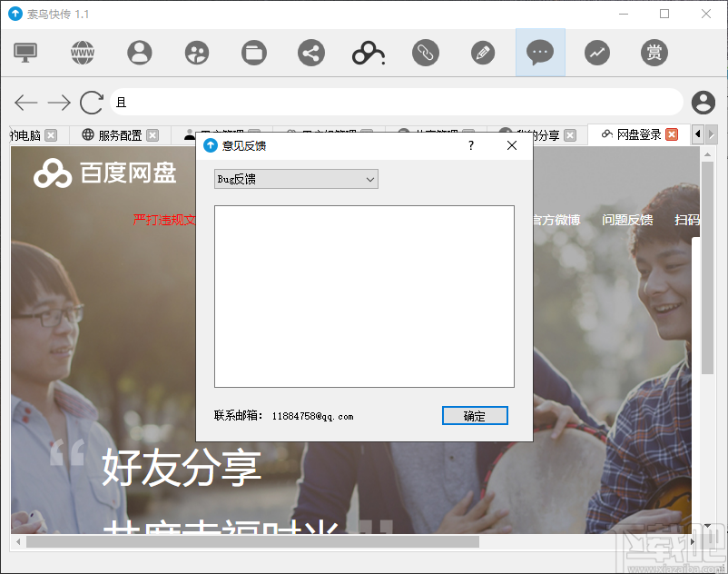Open the file folder management icon
This screenshot has width=728, height=574.
[x=254, y=53]
